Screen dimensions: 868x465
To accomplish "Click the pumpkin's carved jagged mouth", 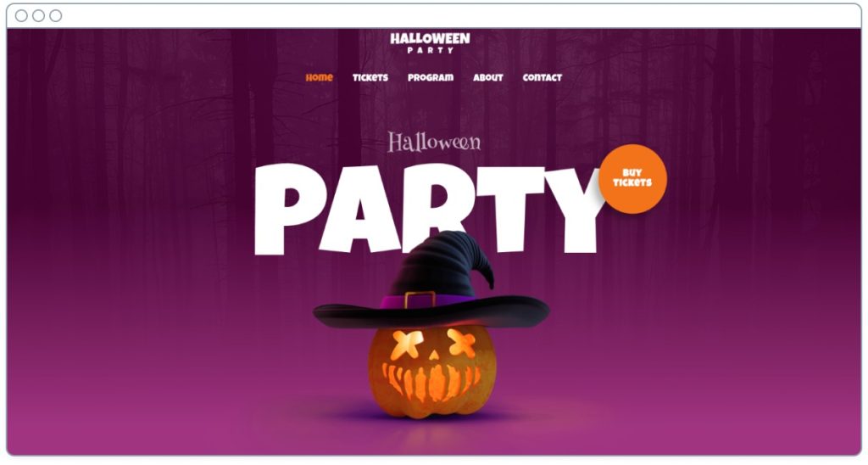I will [430, 381].
